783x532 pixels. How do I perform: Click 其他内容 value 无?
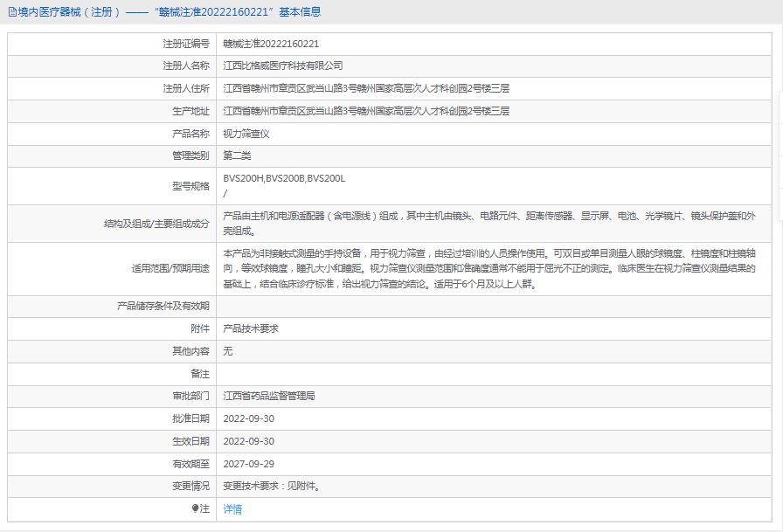[x=228, y=351]
